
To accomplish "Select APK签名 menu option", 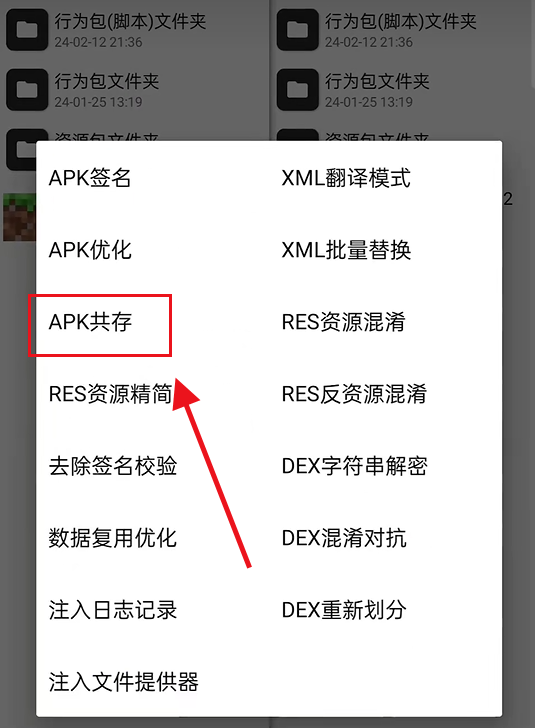I will pos(90,178).
